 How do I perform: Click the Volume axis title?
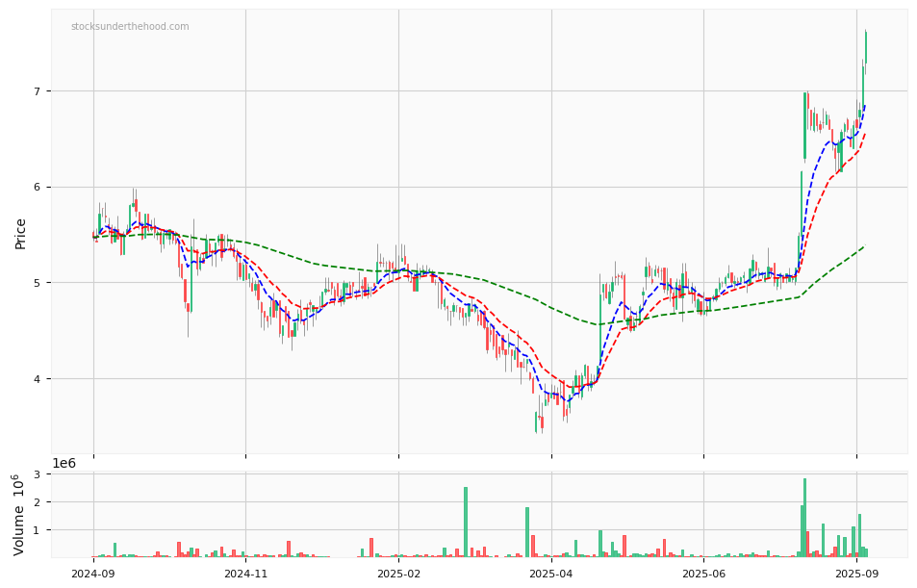[19, 515]
